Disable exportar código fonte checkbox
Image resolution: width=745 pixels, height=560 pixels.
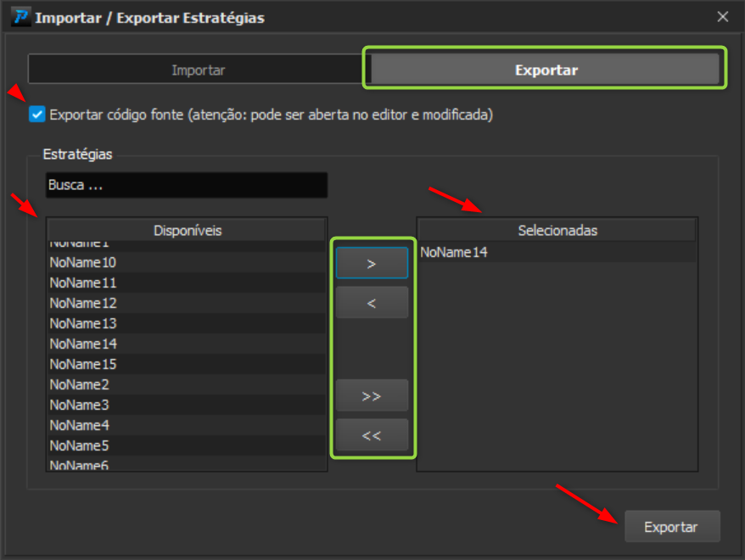[36, 114]
